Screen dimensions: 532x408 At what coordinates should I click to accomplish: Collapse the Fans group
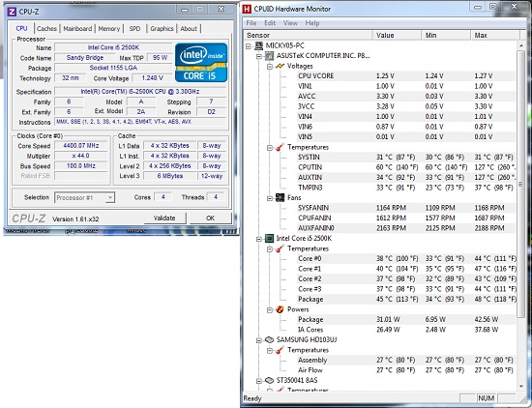click(270, 198)
